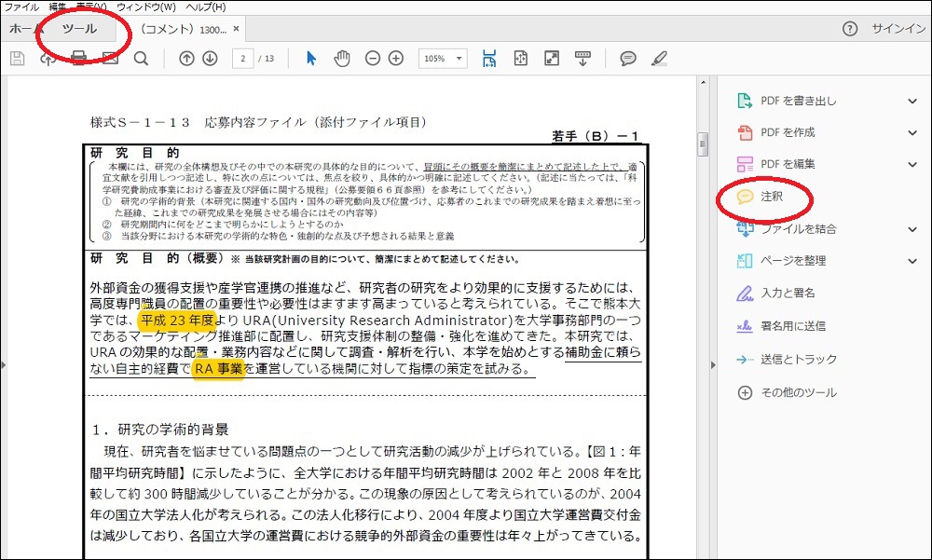This screenshot has width=932, height=560.
Task: Click the サインイン link
Action: [x=898, y=29]
